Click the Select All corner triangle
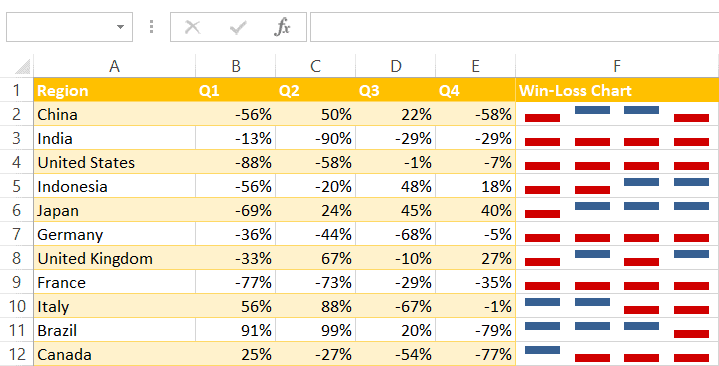The image size is (719, 366). coord(22,67)
